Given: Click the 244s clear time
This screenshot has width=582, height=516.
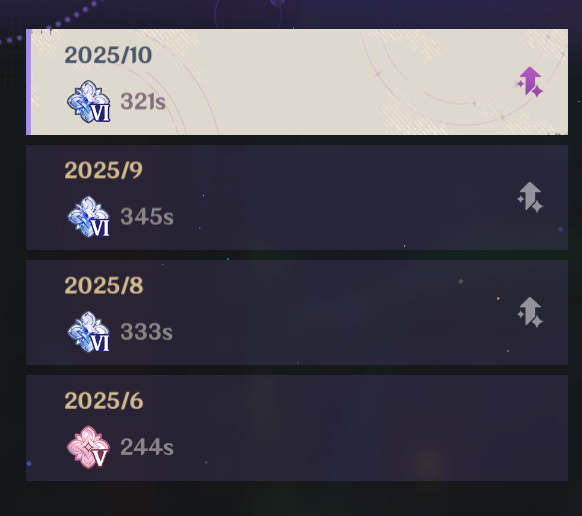Looking at the screenshot, I should 147,447.
